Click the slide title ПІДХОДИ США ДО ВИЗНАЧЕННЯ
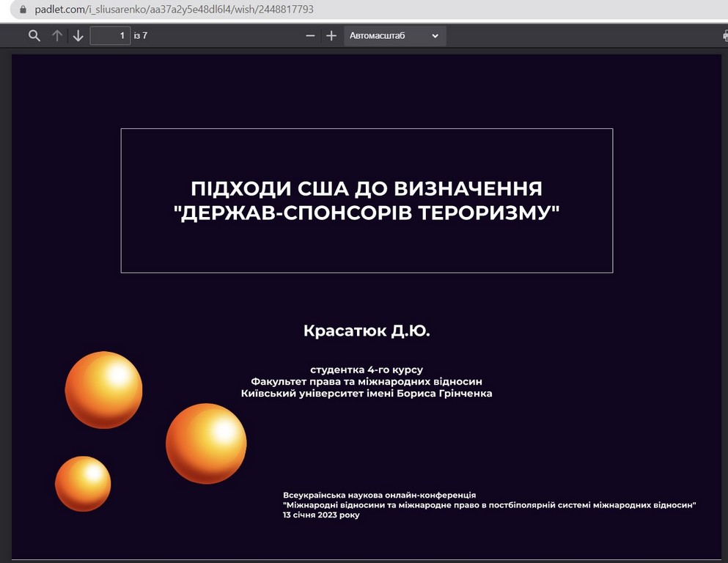 coord(367,188)
